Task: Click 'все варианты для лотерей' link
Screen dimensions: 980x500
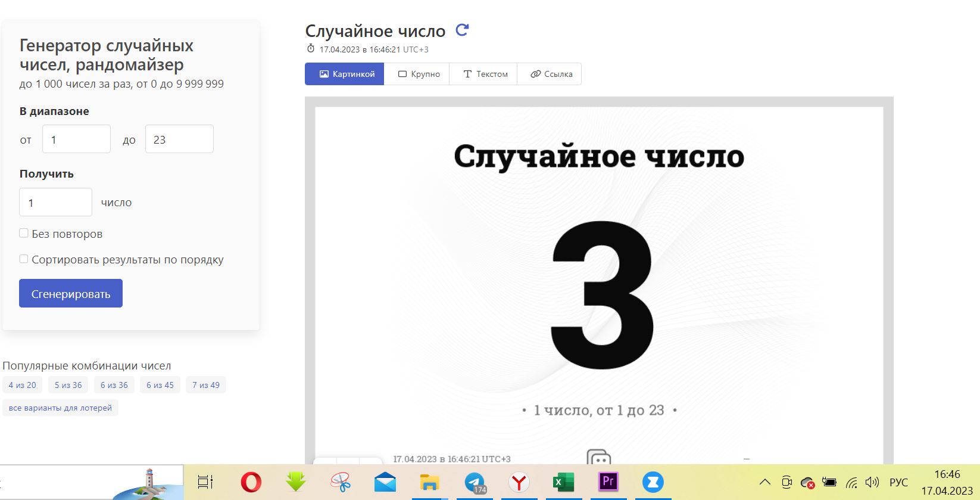Action: (60, 408)
